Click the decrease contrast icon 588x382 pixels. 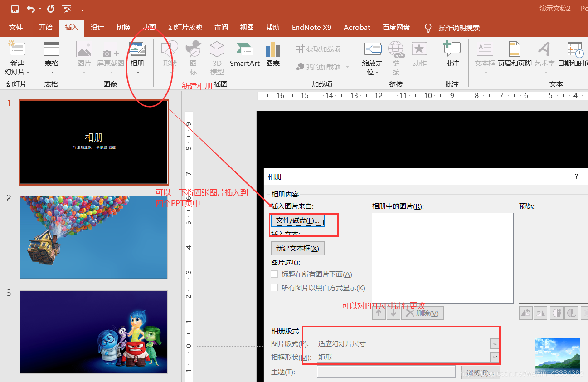tap(571, 313)
